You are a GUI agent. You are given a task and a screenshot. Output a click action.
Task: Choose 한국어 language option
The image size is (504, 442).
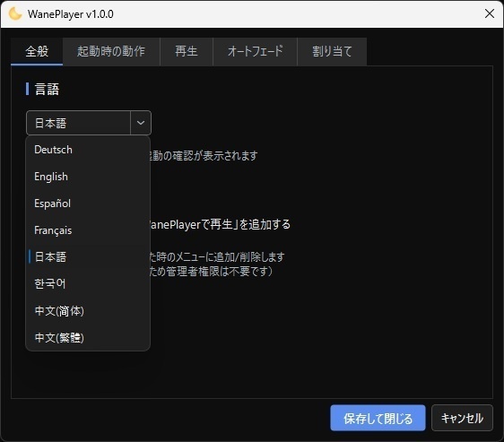88,284
